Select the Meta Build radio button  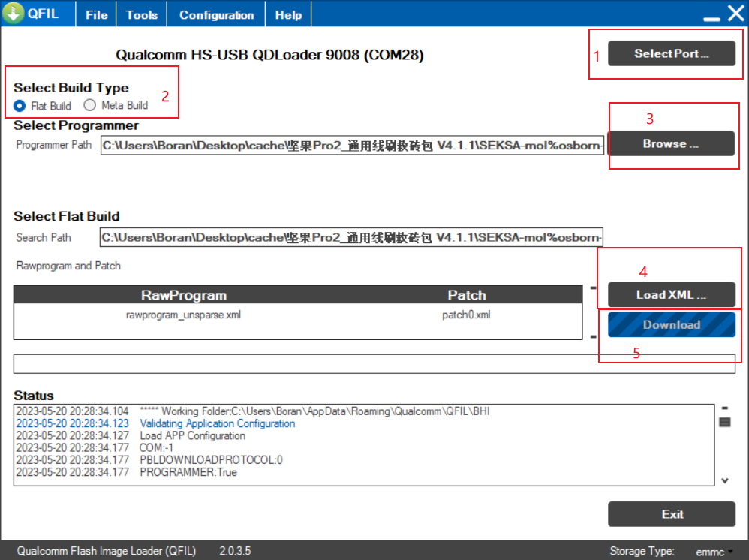[x=89, y=105]
